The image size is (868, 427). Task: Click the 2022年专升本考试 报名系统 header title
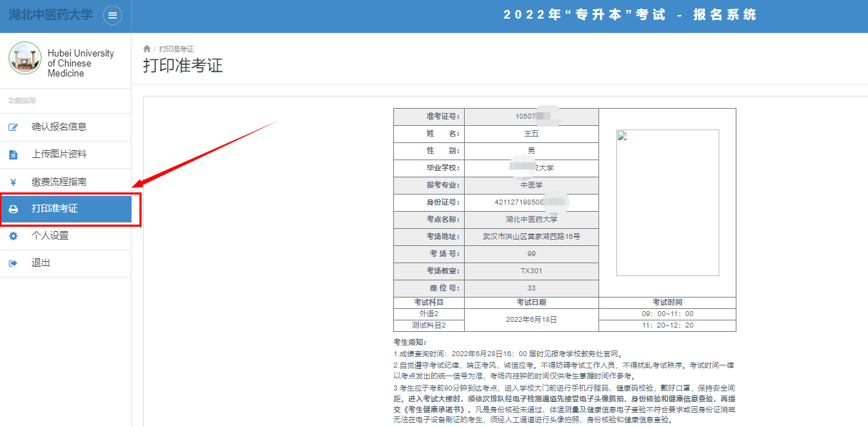pos(629,15)
